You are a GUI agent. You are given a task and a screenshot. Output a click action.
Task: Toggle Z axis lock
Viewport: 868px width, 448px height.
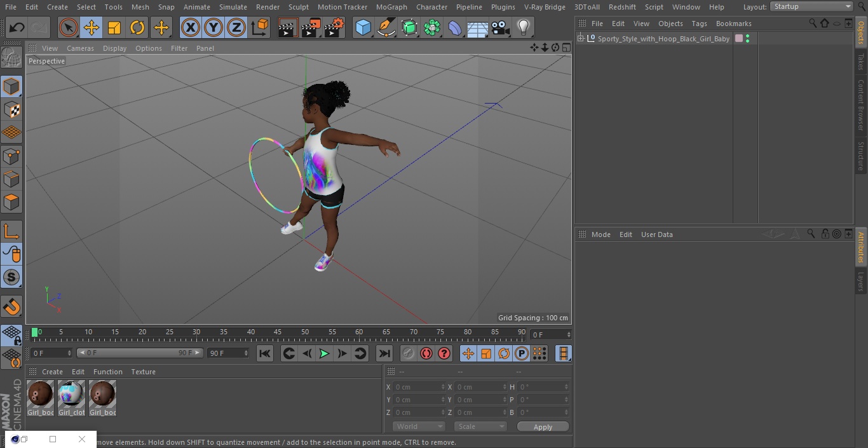tap(236, 27)
